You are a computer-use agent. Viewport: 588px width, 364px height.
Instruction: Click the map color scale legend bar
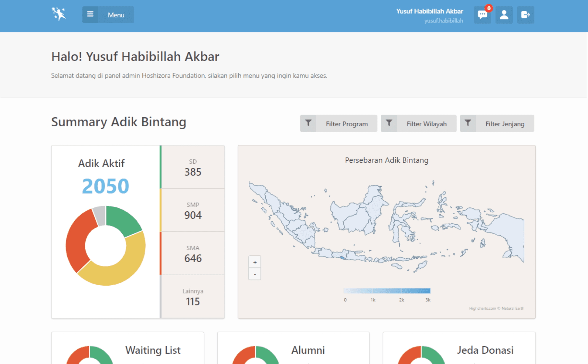point(387,291)
